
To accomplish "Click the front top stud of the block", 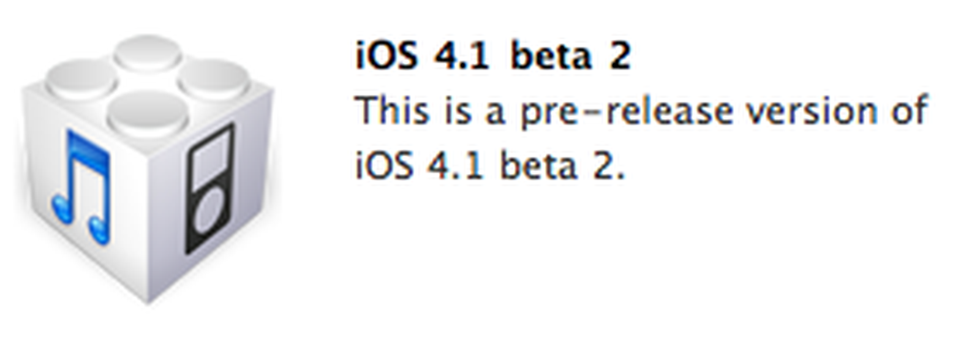I will [148, 113].
